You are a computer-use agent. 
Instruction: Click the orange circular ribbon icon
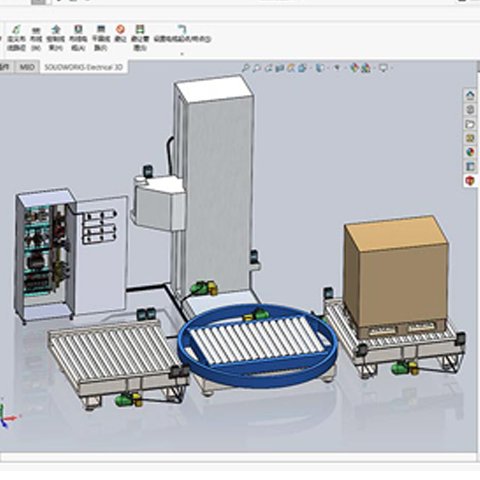(120, 29)
